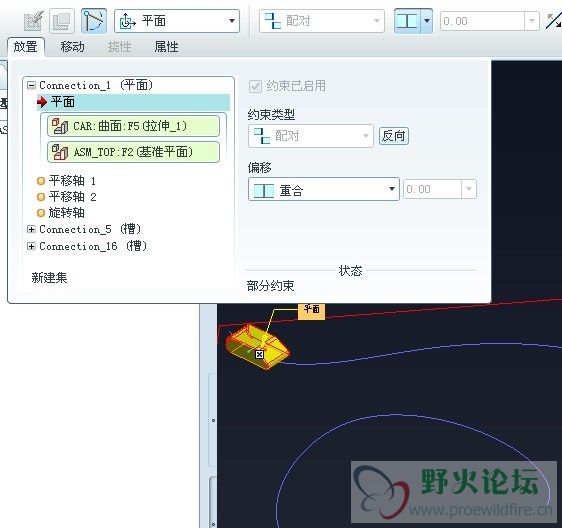Expand the Connection_5 (槽) tree node
Screen dimensions: 562x528
31,229
